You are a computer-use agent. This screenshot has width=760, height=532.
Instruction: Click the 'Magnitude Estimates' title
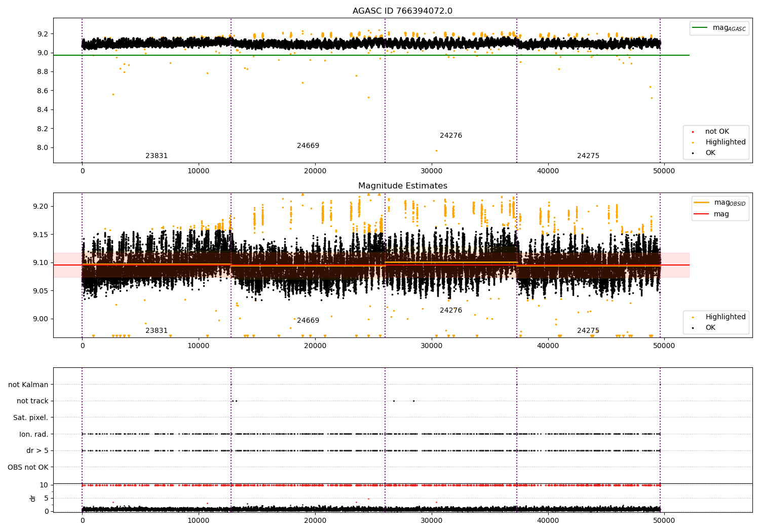click(402, 186)
